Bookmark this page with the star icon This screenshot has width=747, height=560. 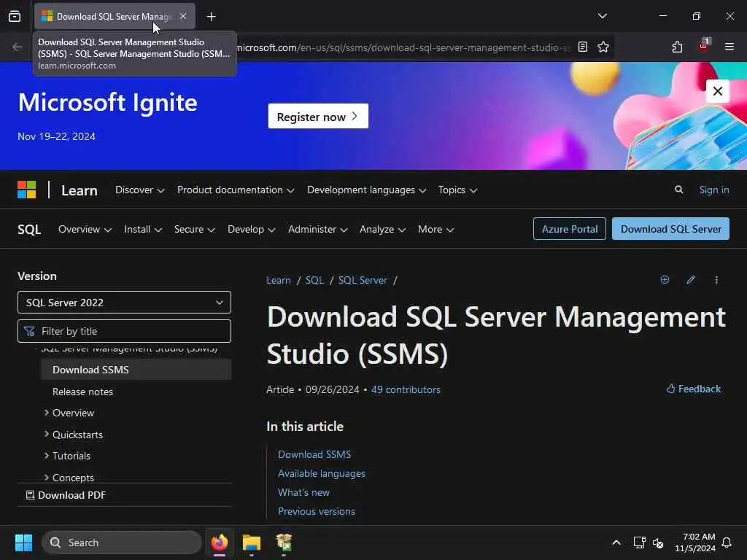coord(603,47)
